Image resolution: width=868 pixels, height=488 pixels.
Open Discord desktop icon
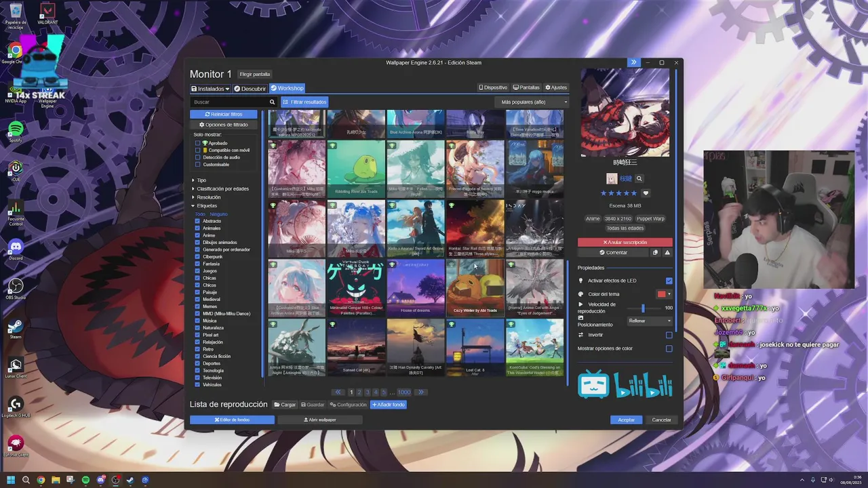(16, 249)
